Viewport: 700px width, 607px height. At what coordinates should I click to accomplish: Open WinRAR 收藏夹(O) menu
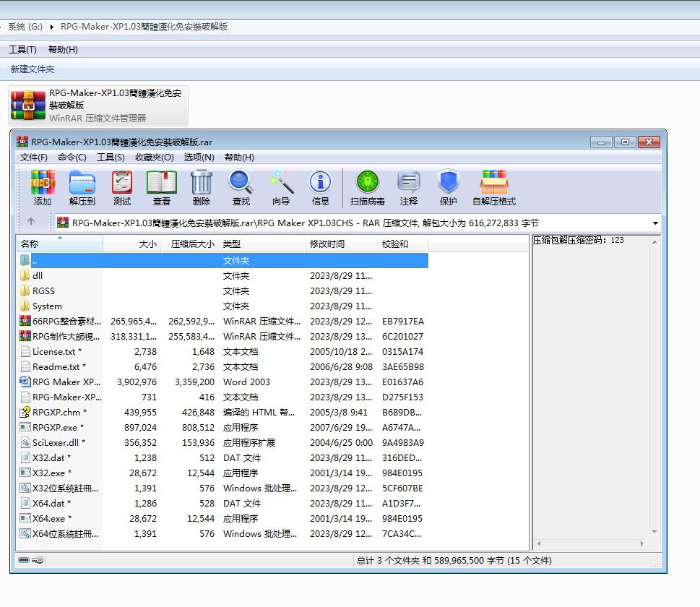point(155,158)
